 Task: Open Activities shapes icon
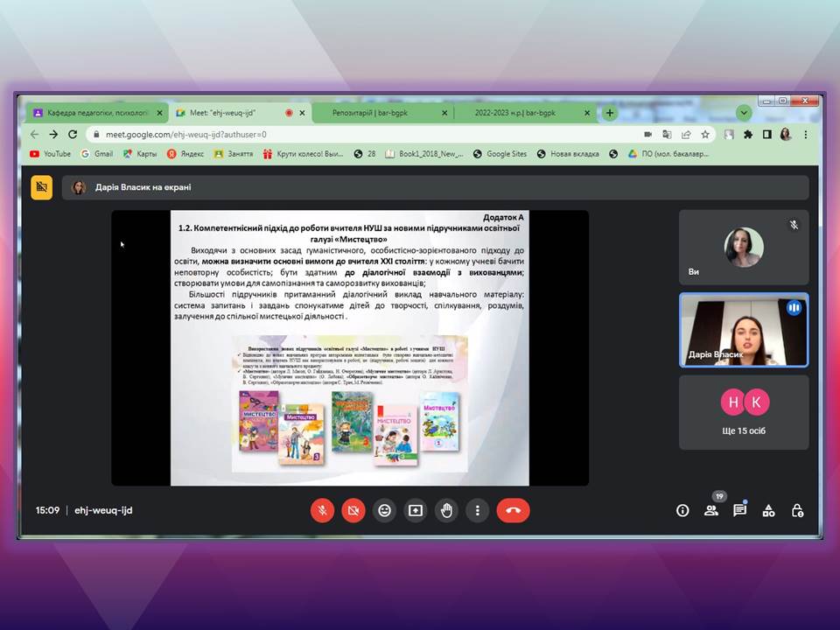point(769,510)
